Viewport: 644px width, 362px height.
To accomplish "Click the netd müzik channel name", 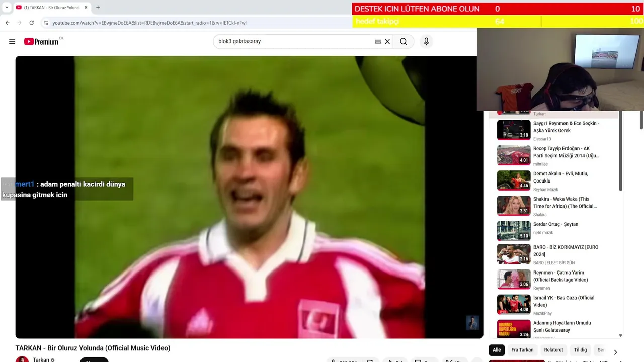I will (543, 233).
